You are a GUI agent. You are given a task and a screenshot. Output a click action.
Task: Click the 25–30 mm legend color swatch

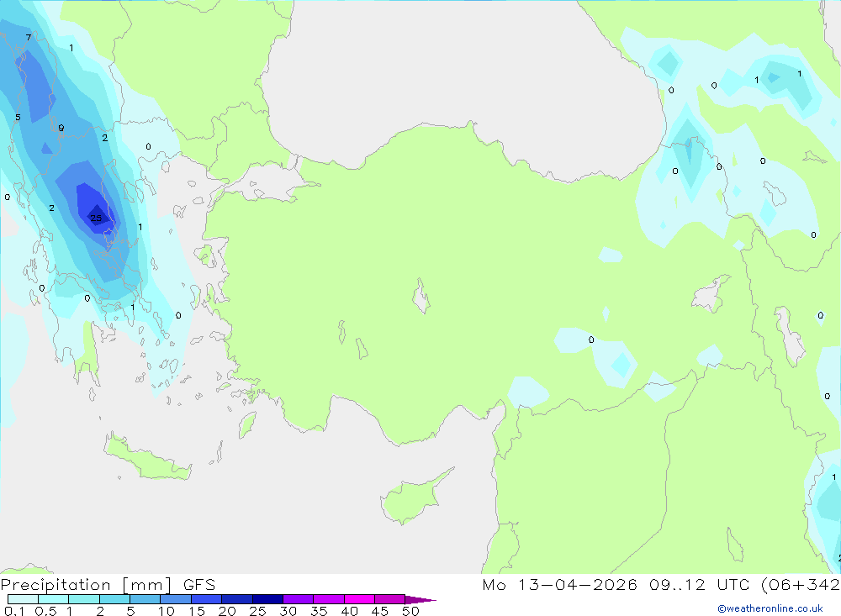coord(267,599)
